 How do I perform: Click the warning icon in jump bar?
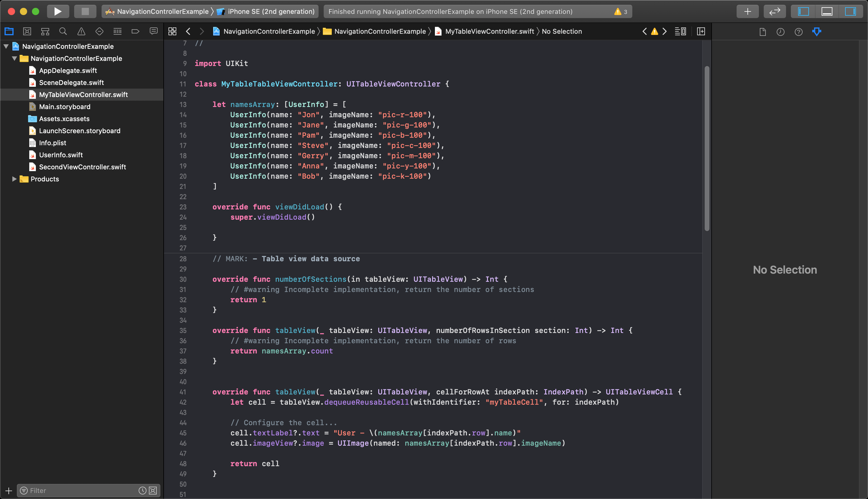click(655, 32)
